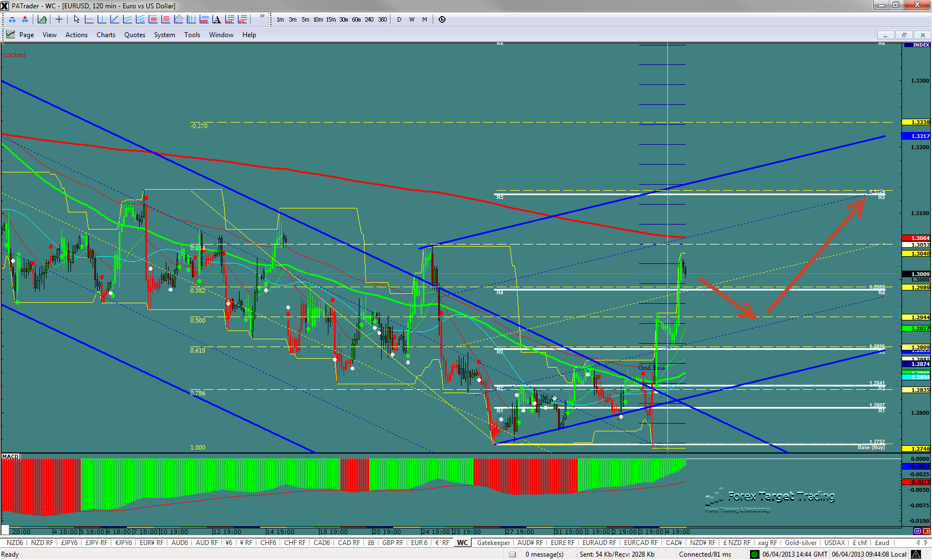Click blue scroll-to-start chart button
Image resolution: width=932 pixels, height=560 pixels.
click(918, 531)
